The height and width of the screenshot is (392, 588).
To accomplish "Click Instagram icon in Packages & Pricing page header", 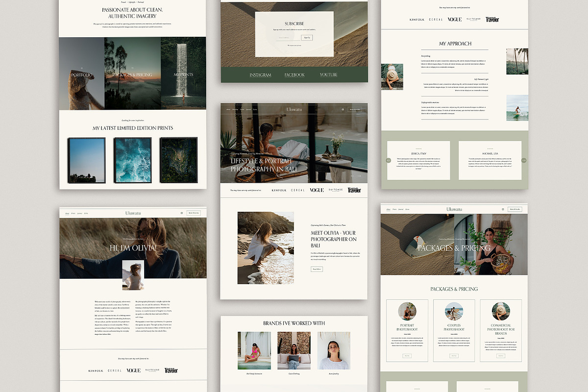I will coord(503,209).
